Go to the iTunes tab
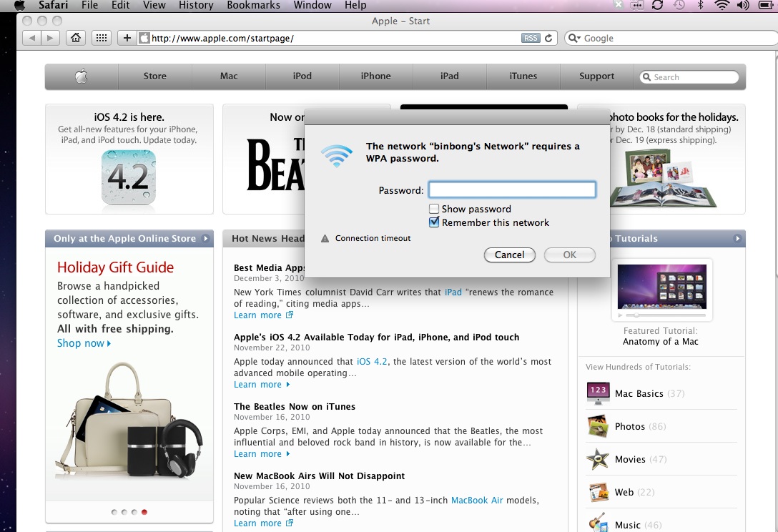 pyautogui.click(x=523, y=77)
